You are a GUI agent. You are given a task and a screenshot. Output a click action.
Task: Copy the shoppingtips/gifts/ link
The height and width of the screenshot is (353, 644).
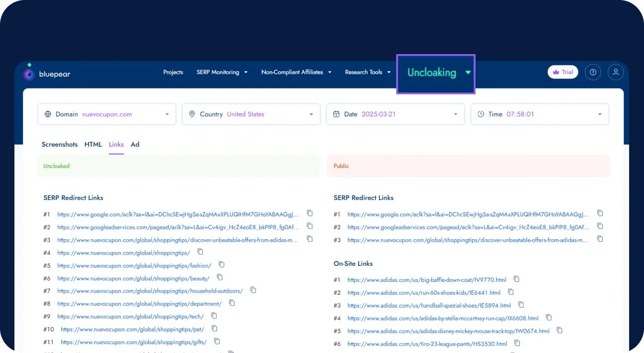217,342
